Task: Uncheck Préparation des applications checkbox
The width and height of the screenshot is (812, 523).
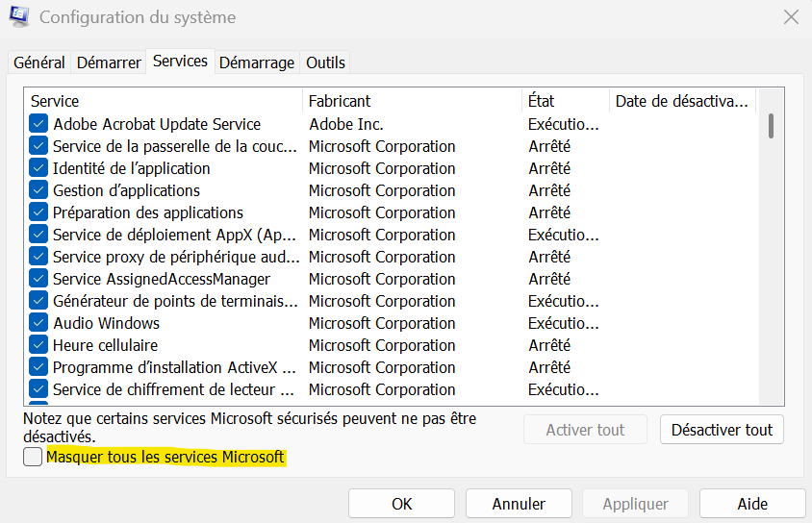Action: [38, 212]
